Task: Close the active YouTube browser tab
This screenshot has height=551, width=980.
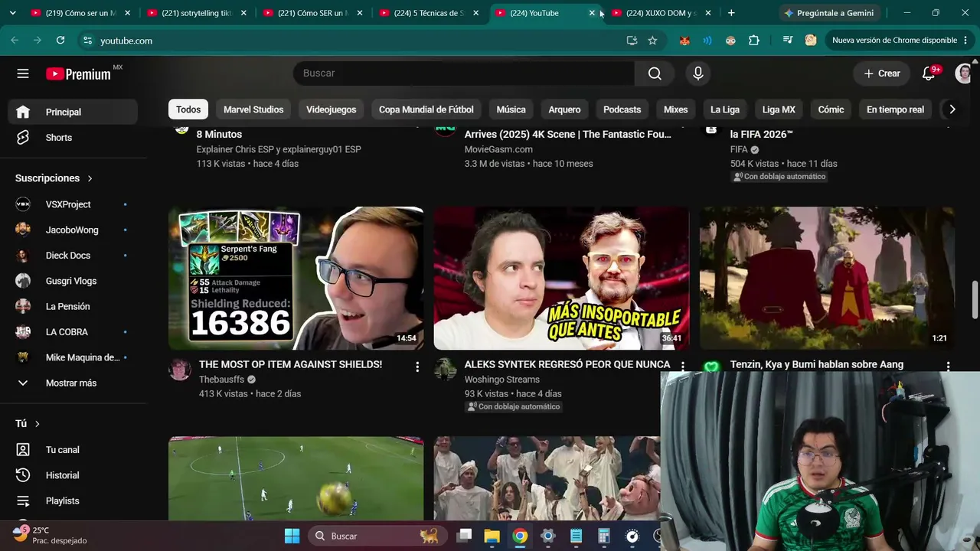Action: click(592, 13)
